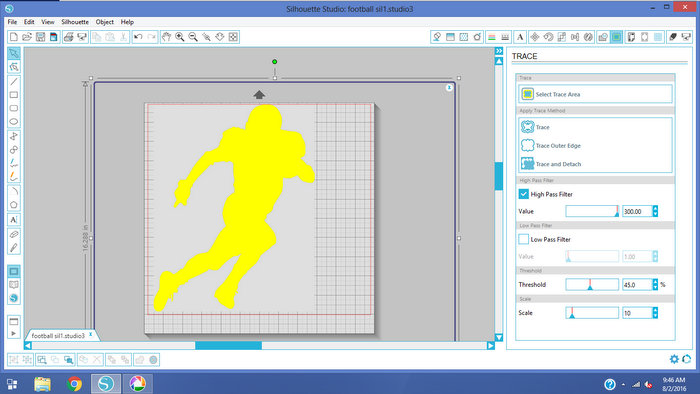
Task: Click the green rotation handle
Action: click(x=275, y=62)
